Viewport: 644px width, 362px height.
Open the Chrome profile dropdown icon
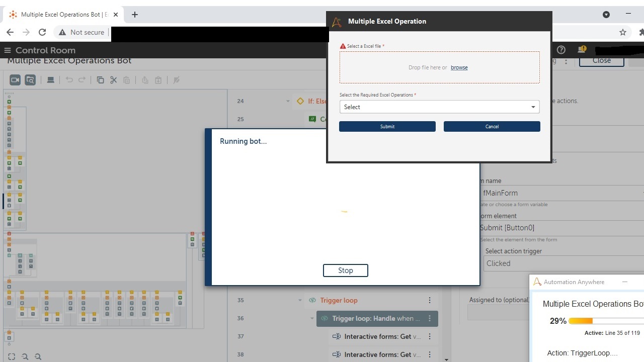pyautogui.click(x=606, y=15)
